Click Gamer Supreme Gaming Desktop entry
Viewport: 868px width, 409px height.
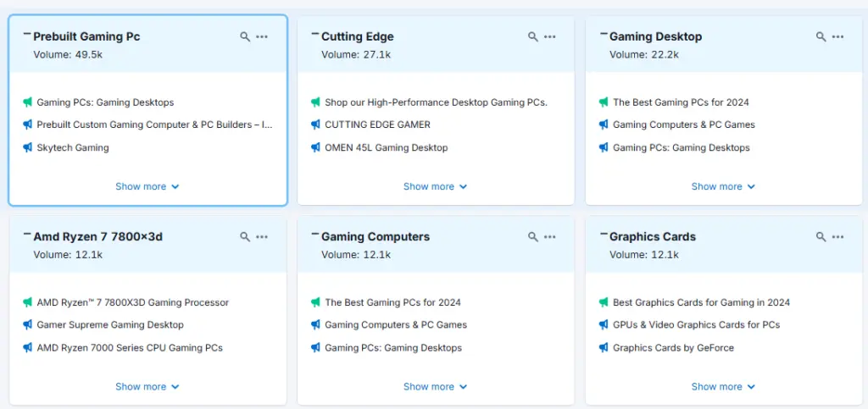point(110,324)
